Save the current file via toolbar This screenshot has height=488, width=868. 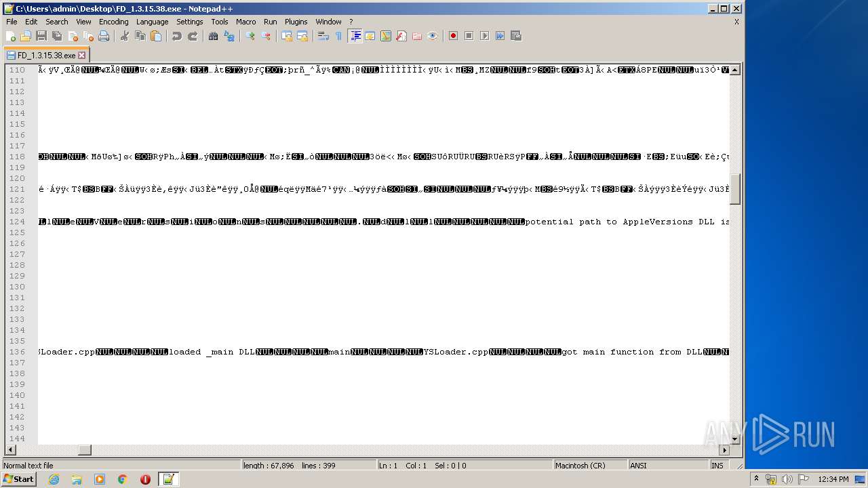(x=41, y=36)
